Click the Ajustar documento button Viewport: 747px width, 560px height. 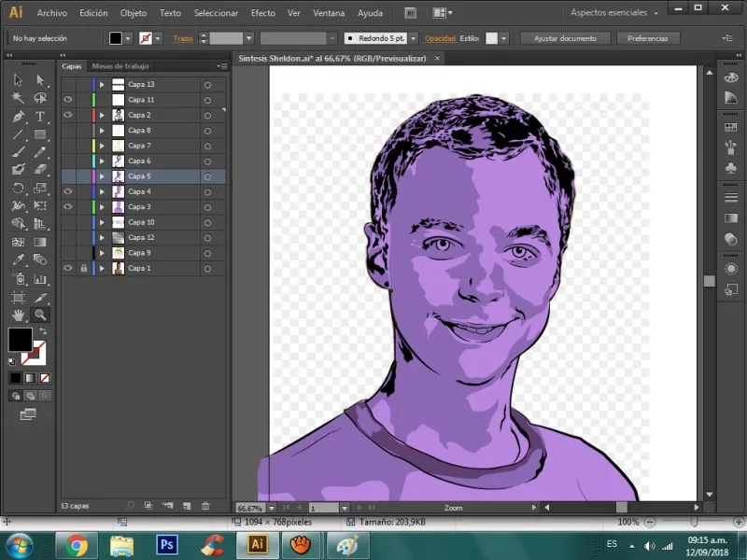pos(565,38)
